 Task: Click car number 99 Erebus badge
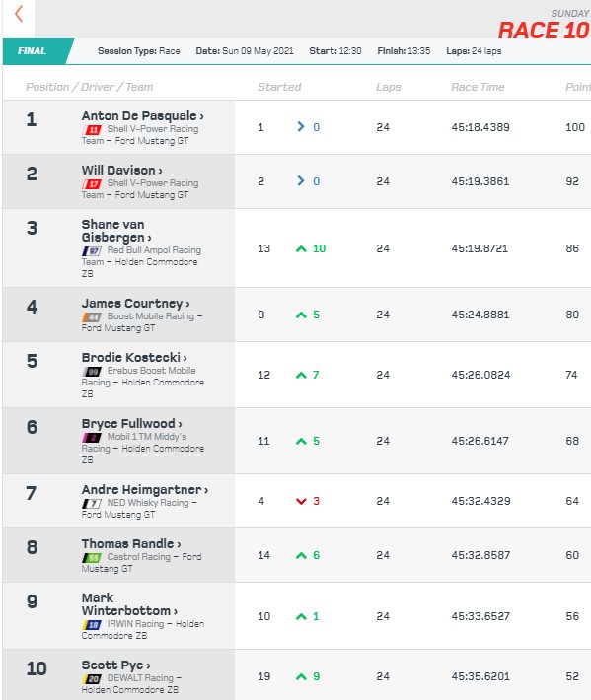click(x=92, y=371)
